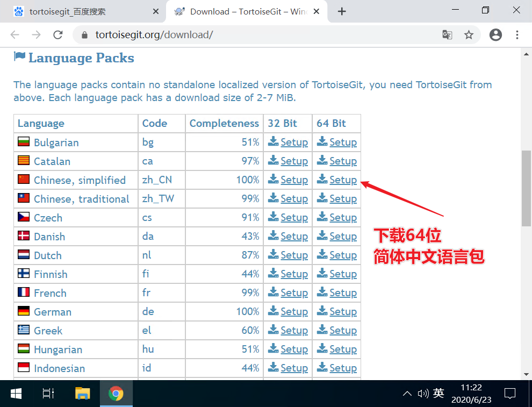Click the Language Packs flag icon
532x407 pixels.
[x=19, y=56]
